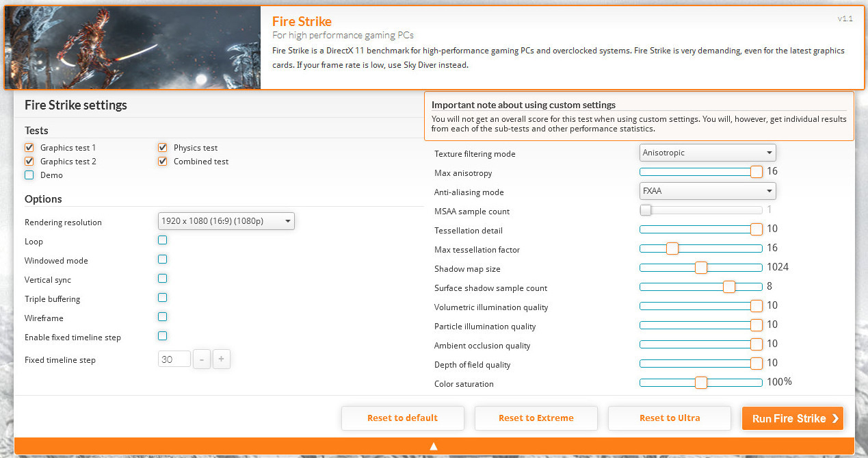Click the Fixed timeline step value field
This screenshot has height=458, width=868.
174,359
